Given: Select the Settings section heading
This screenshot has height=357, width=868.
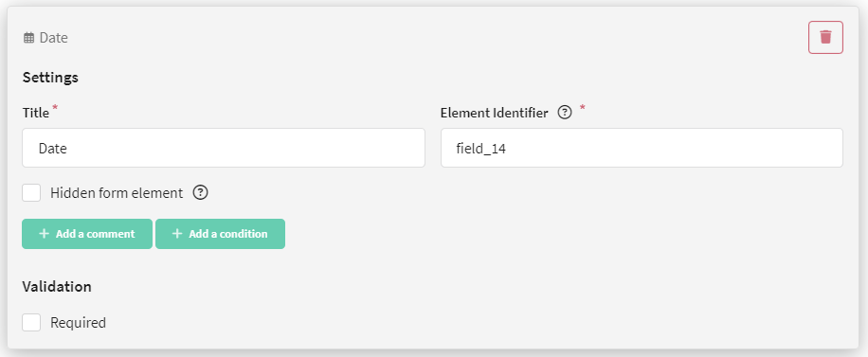Looking at the screenshot, I should click(50, 78).
